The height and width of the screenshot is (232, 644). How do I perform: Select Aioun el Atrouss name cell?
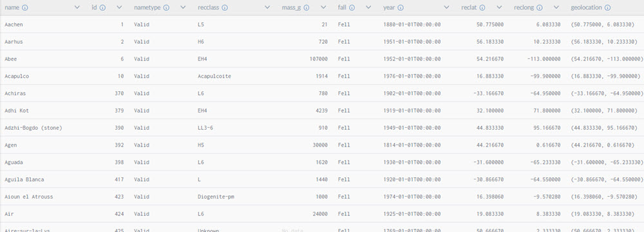tap(29, 197)
